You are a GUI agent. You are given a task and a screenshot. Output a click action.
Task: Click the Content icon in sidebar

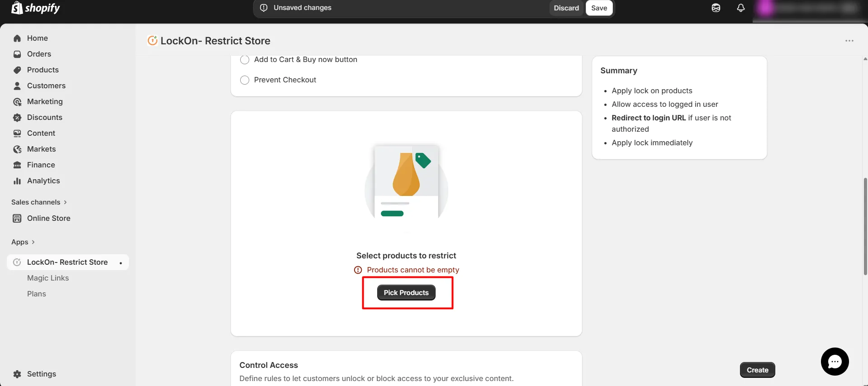tap(17, 133)
